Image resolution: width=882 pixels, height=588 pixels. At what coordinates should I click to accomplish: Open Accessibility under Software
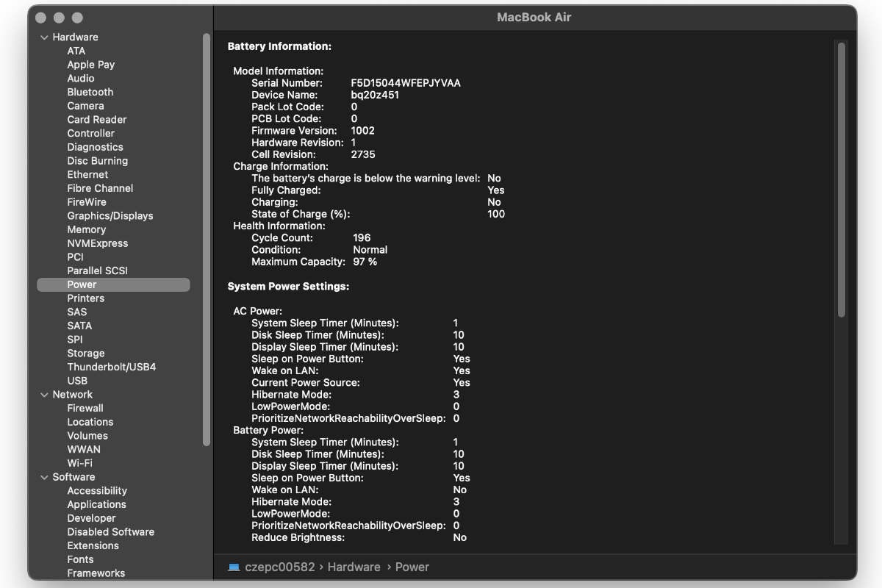tap(97, 491)
